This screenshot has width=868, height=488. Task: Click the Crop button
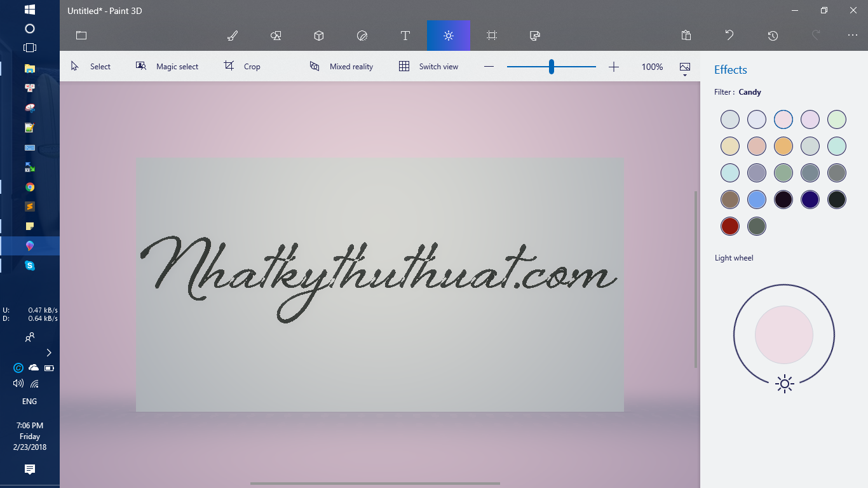tap(242, 67)
